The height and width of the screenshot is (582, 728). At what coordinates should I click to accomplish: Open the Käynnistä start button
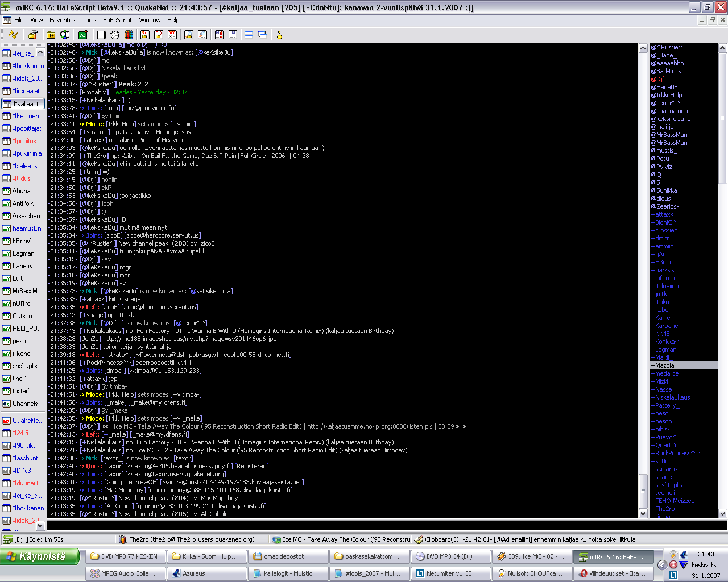coord(40,556)
